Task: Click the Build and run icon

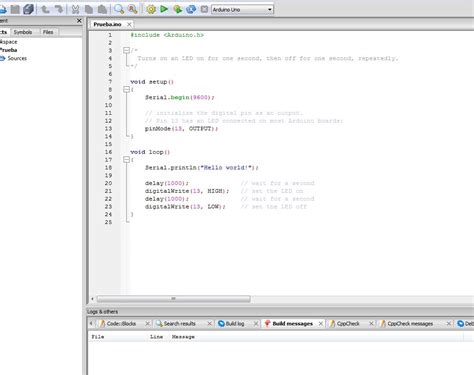Action: pos(177,9)
